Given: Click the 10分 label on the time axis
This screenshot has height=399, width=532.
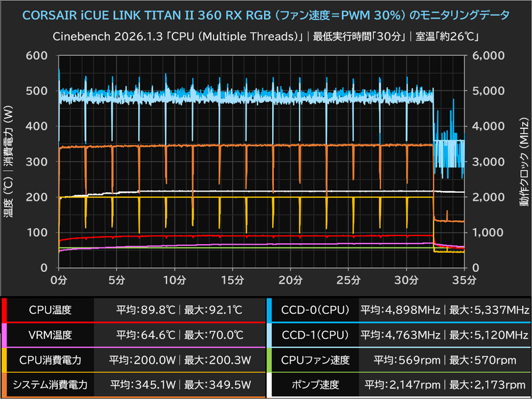Looking at the screenshot, I should tap(175, 280).
